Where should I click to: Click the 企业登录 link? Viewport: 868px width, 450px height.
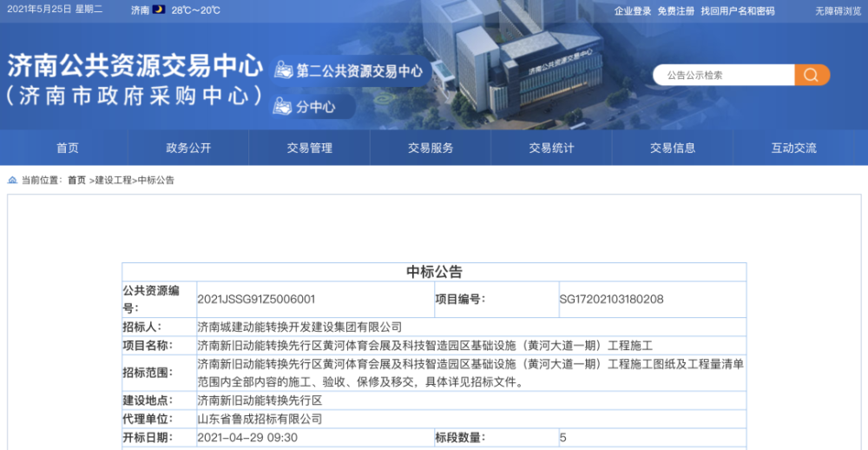click(633, 11)
